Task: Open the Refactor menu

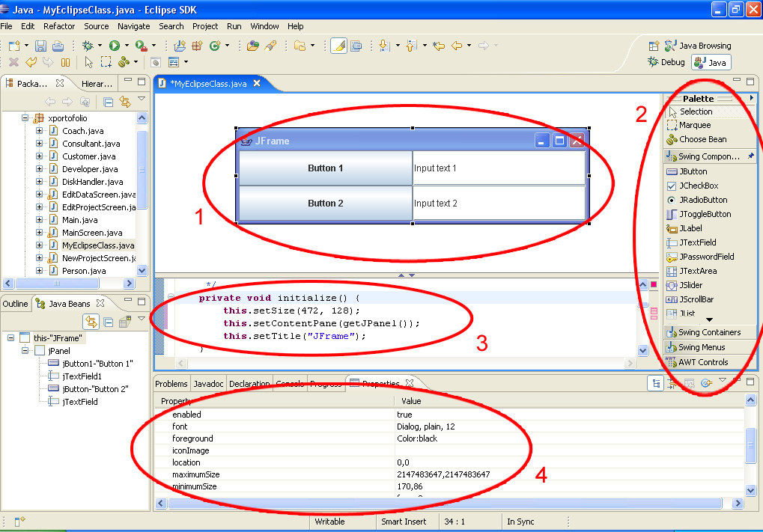Action: pos(59,26)
